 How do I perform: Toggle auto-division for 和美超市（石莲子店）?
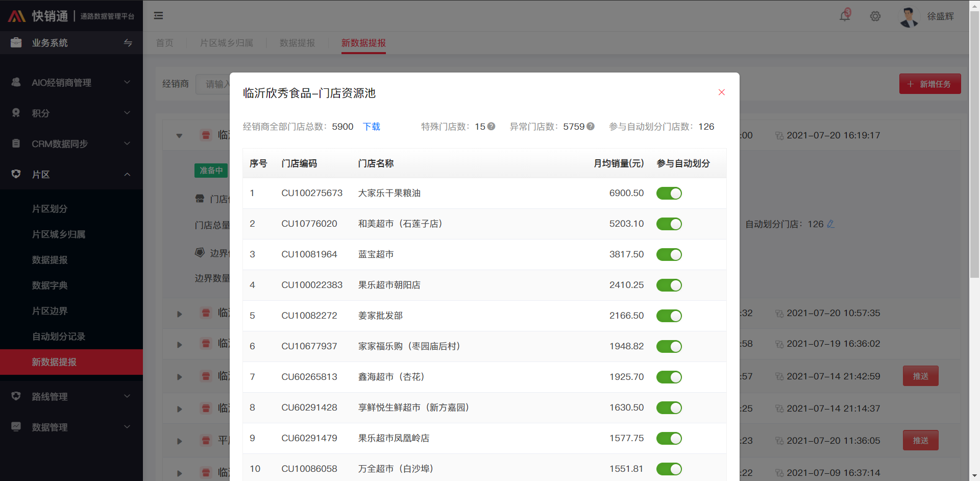coord(669,224)
